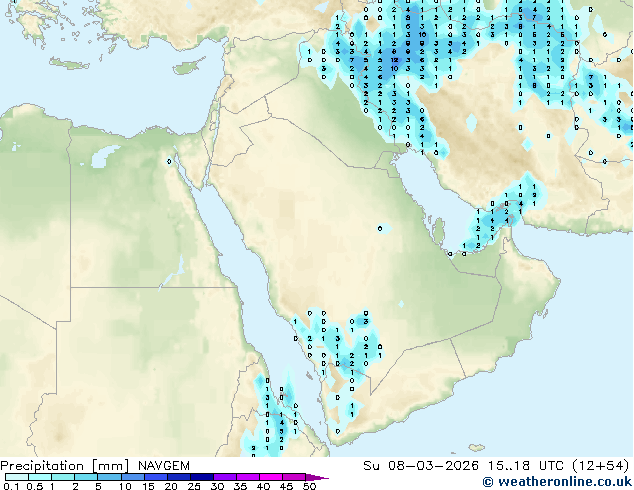
Task: Click the legend scale label '40'
Action: coord(263,486)
